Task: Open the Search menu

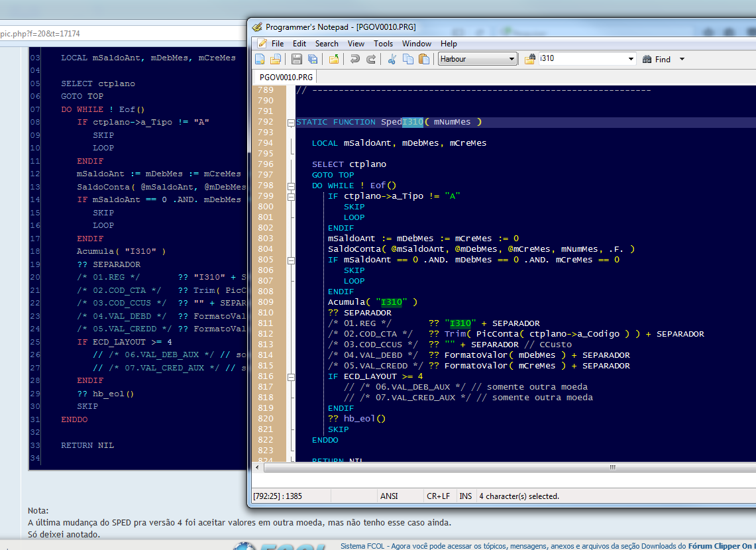Action: (327, 44)
